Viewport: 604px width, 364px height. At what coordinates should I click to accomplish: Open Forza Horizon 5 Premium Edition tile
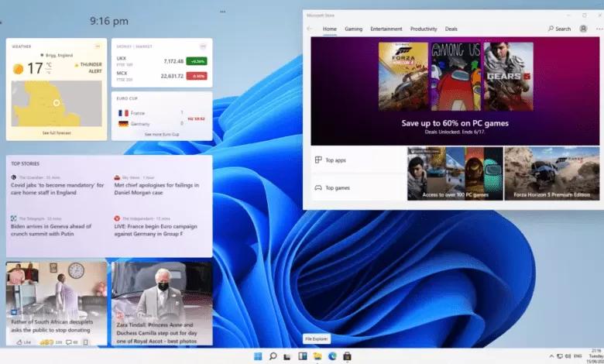pos(552,173)
